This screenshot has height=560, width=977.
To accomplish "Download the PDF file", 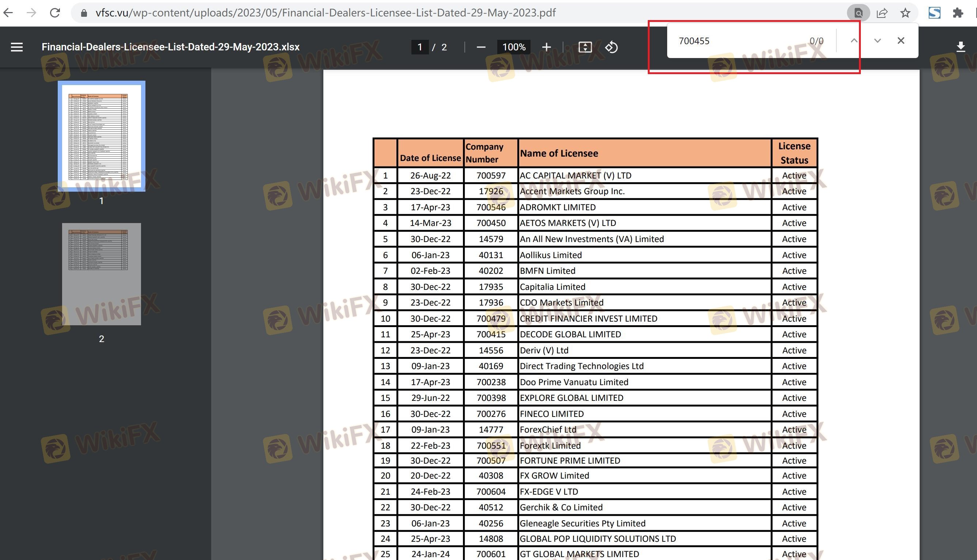I will pos(961,47).
